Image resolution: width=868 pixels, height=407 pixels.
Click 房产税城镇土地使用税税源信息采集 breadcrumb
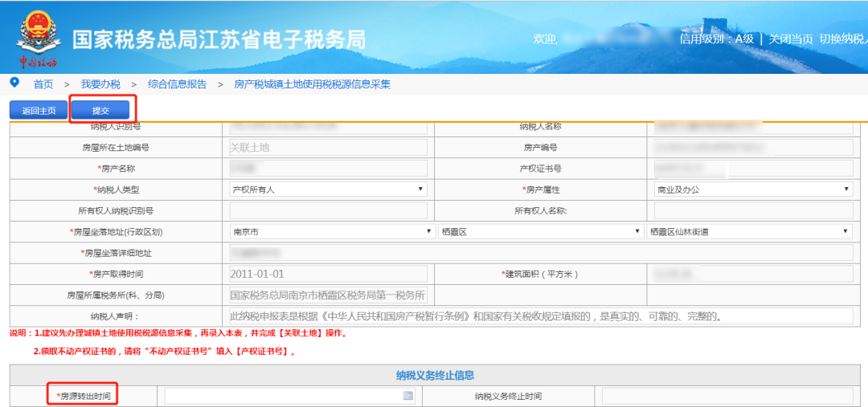pos(312,84)
